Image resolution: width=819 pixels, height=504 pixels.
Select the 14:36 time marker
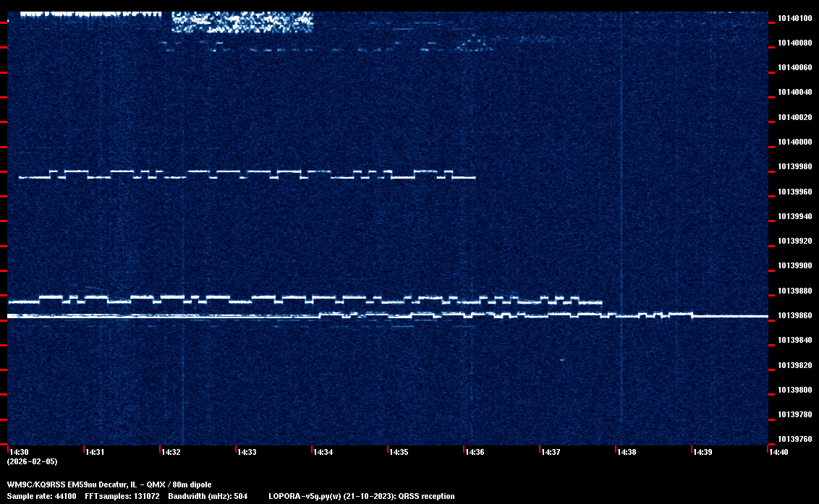point(475,452)
